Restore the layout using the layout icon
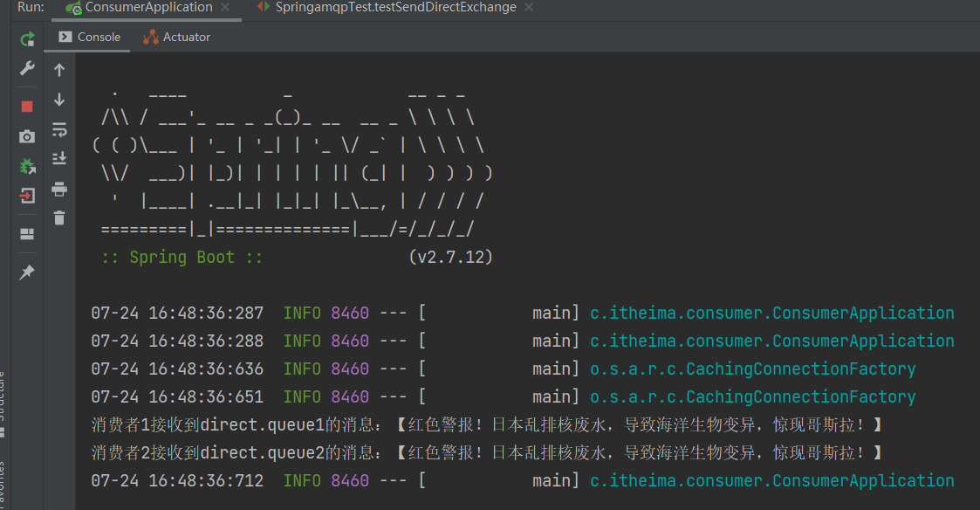Screen dimensions: 980x510 27,234
